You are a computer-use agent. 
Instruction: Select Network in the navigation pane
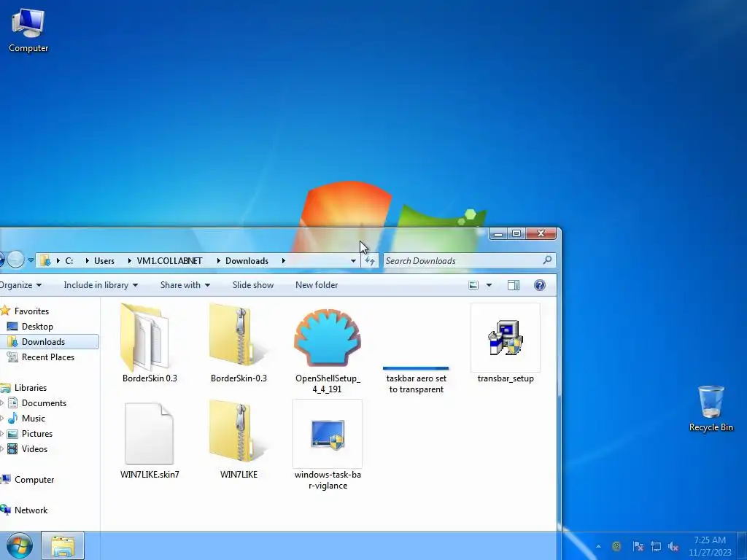pyautogui.click(x=31, y=510)
